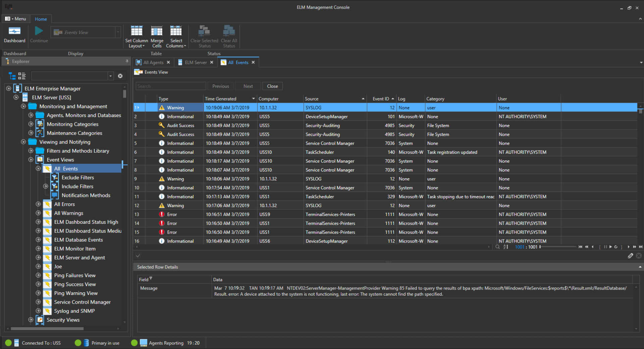The image size is (644, 349).
Task: Open the Dashboard from the ribbon
Action: pos(14,35)
